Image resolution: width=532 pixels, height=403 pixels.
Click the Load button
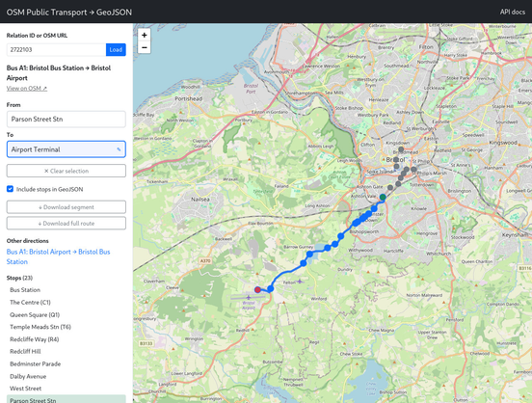116,49
